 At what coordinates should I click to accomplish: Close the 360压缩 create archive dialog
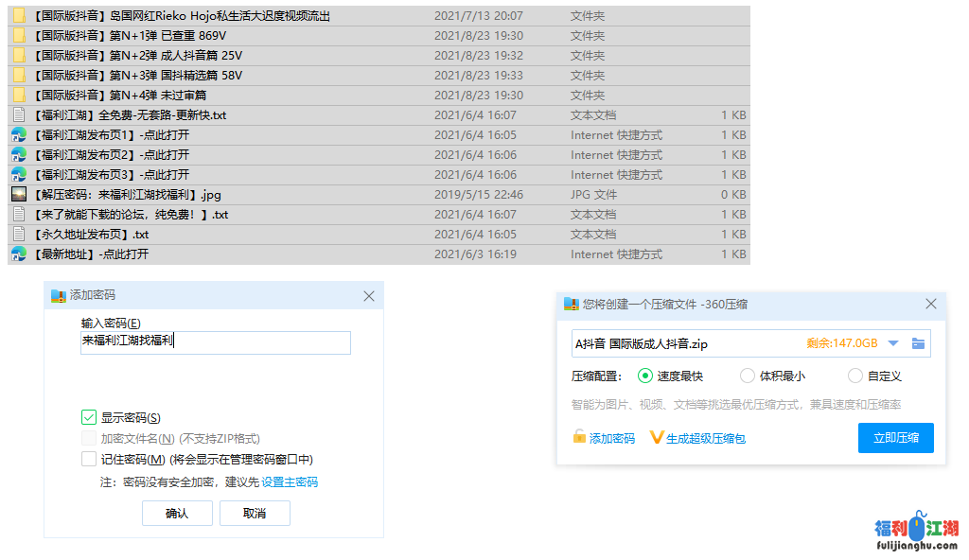(931, 304)
